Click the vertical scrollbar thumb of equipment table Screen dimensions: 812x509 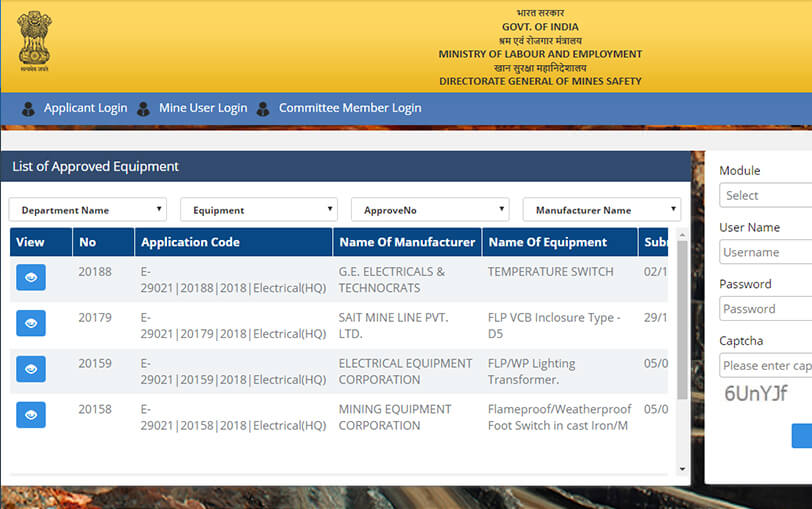(x=682, y=320)
